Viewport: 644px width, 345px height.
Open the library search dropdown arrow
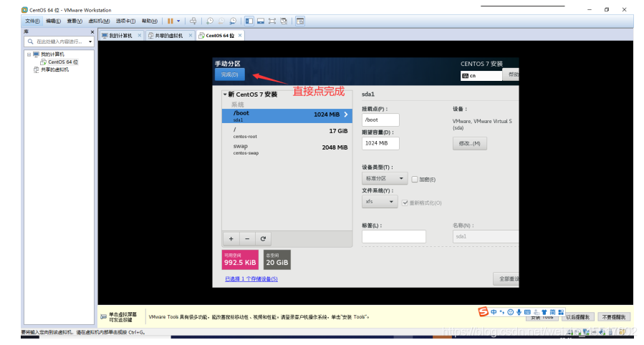pyautogui.click(x=90, y=42)
